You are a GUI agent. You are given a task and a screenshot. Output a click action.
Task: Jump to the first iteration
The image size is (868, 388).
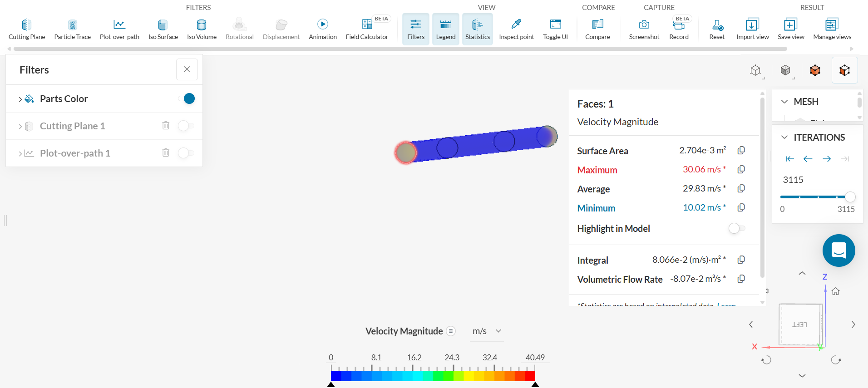click(x=790, y=159)
